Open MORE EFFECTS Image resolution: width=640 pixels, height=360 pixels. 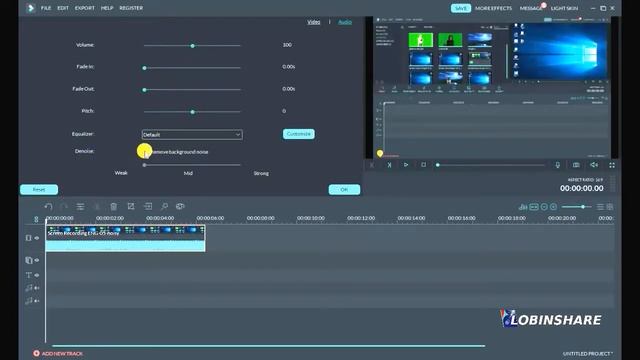(x=493, y=8)
